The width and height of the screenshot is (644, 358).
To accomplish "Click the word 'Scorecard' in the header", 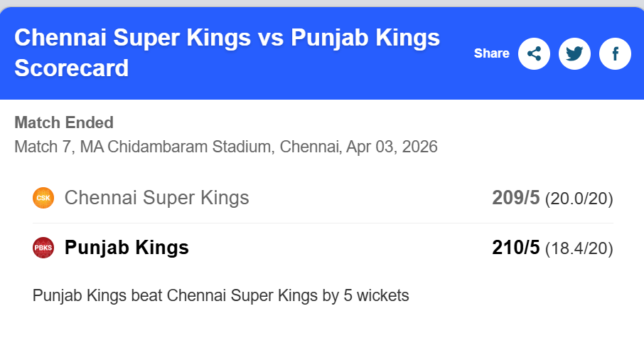I will pos(72,68).
